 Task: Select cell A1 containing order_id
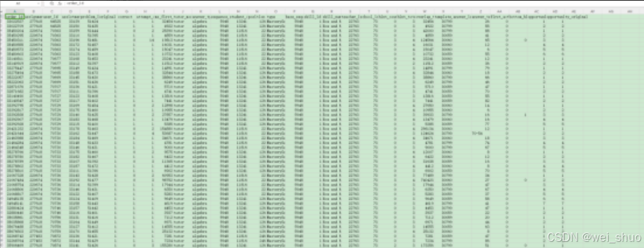pyautogui.click(x=14, y=17)
